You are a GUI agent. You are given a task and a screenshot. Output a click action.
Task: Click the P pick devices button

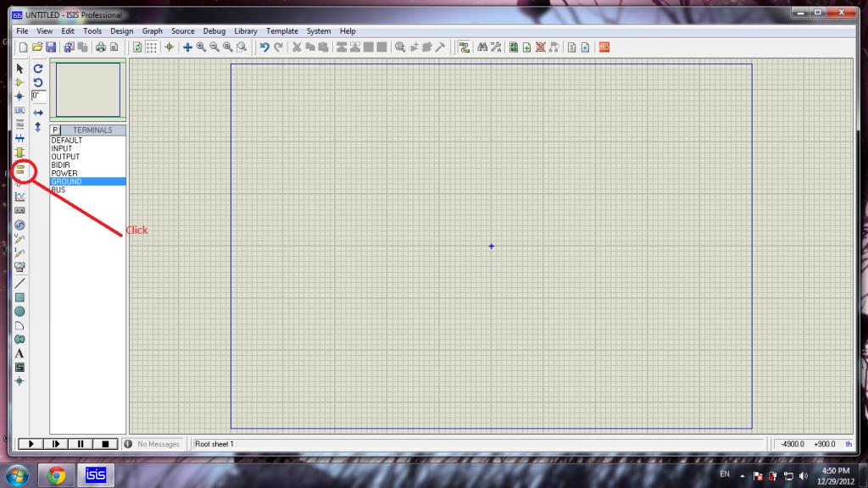click(x=55, y=130)
